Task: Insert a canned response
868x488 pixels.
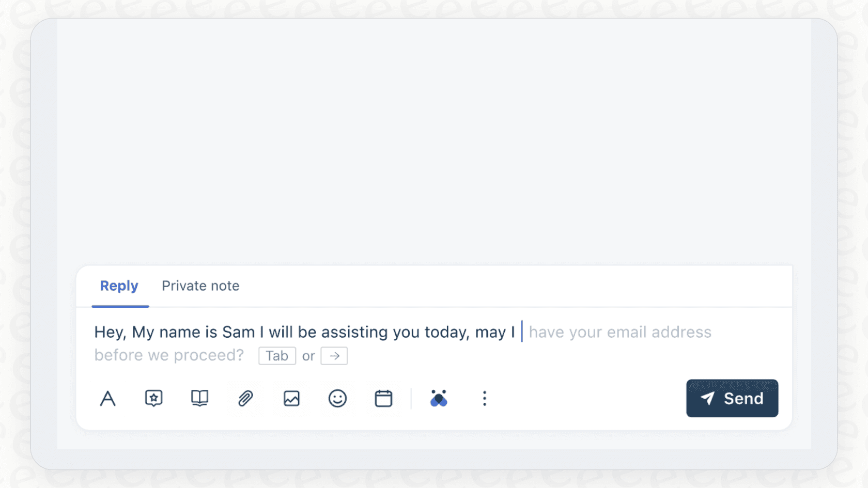Action: 153,398
